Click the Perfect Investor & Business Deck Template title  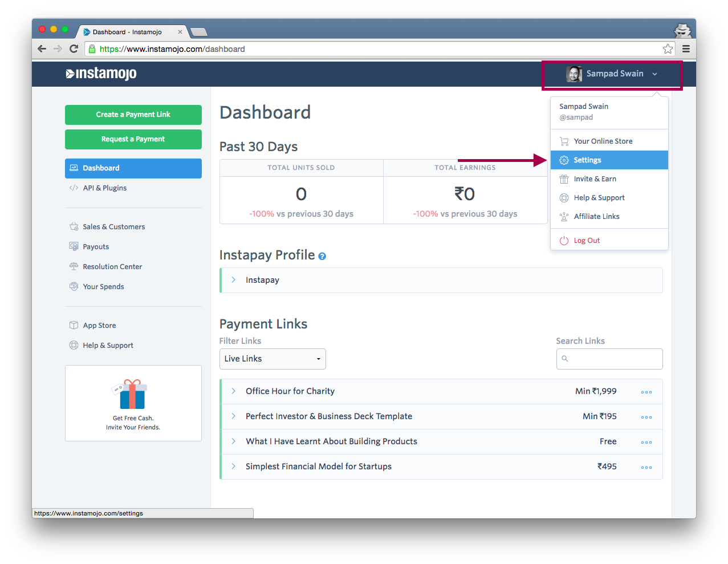click(x=329, y=416)
